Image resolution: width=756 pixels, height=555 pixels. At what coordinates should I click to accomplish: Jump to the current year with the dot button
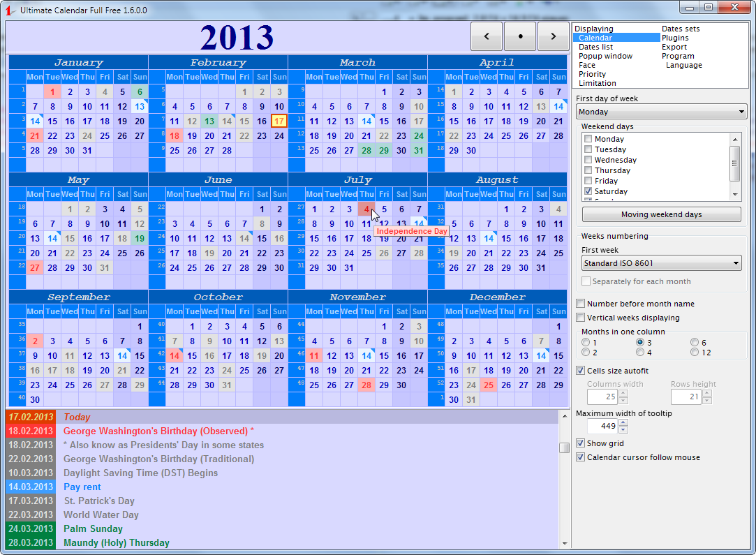click(x=520, y=36)
